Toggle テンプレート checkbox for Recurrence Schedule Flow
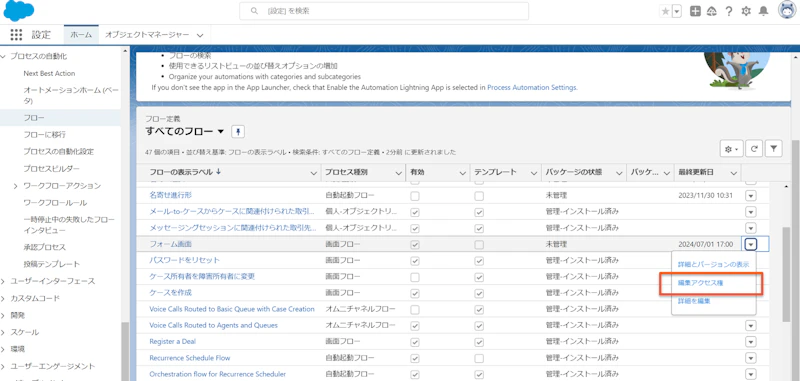Viewport: 800px width, 381px height. (479, 358)
